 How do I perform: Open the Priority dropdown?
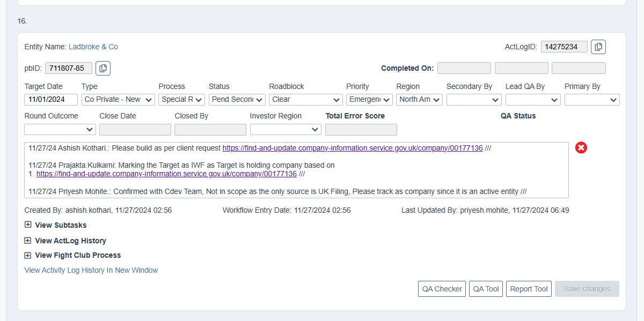pyautogui.click(x=370, y=99)
